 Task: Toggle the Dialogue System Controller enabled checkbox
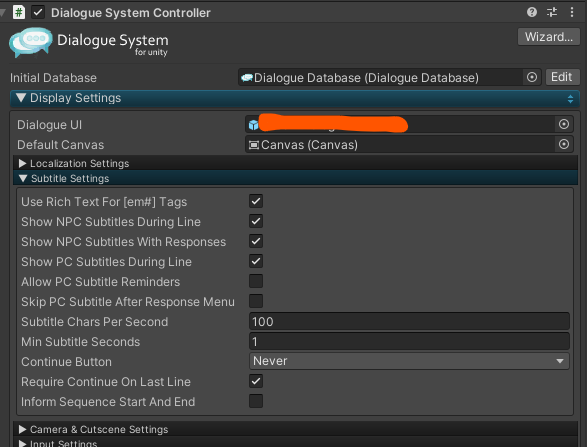(38, 12)
